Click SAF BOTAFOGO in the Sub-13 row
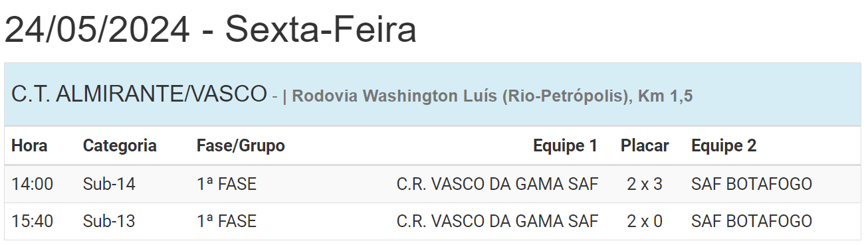This screenshot has height=245, width=868. pos(752,221)
